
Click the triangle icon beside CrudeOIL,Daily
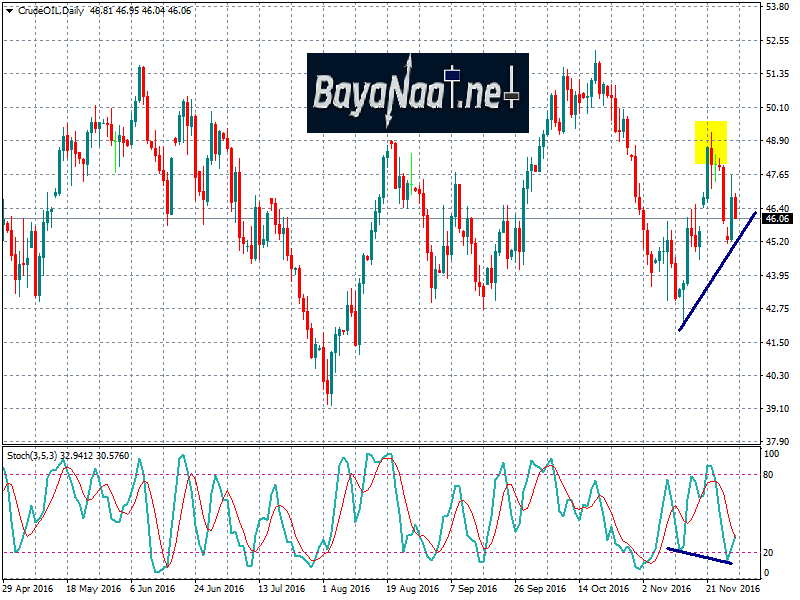[7, 8]
